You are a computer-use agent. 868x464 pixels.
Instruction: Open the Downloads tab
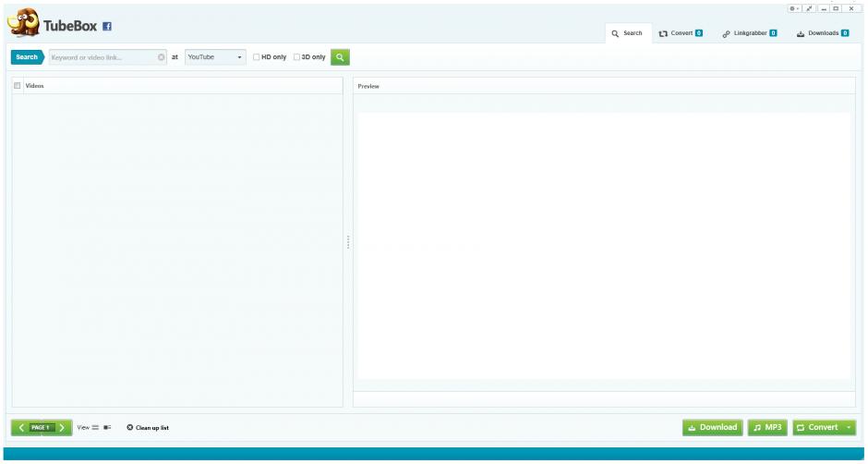(822, 33)
